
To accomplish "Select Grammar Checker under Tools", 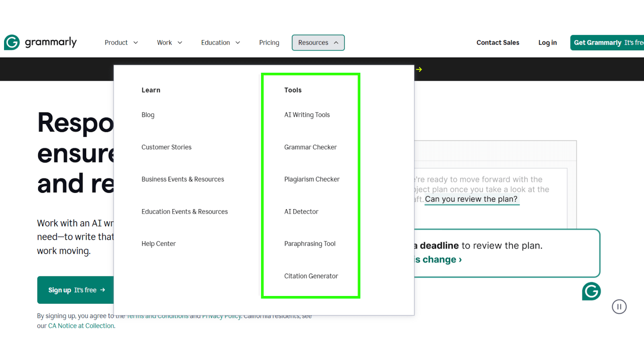I will (x=310, y=147).
